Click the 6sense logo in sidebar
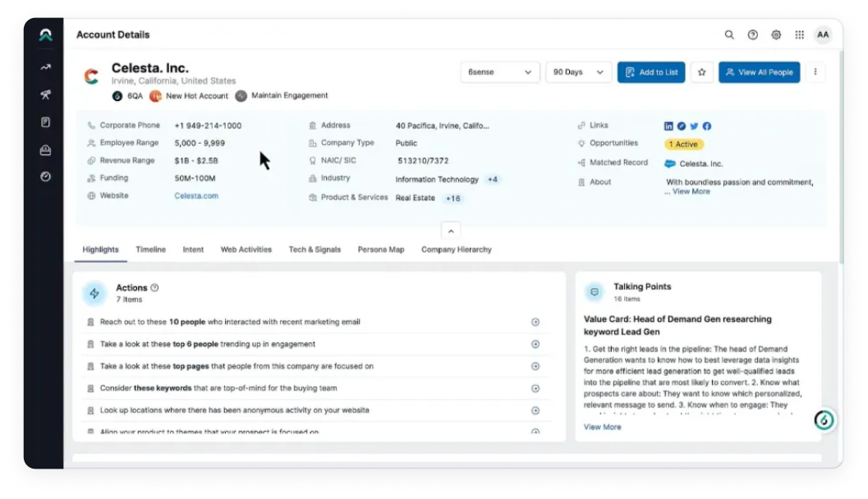 click(x=45, y=34)
